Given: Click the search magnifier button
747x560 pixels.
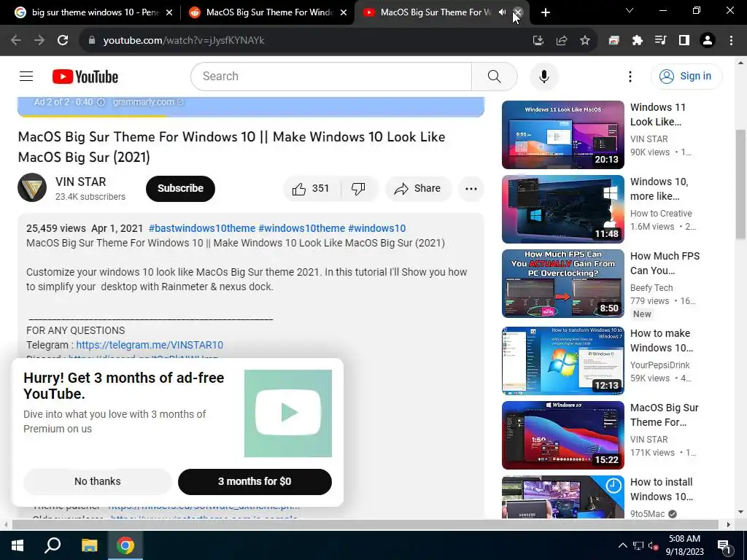Looking at the screenshot, I should 494,76.
